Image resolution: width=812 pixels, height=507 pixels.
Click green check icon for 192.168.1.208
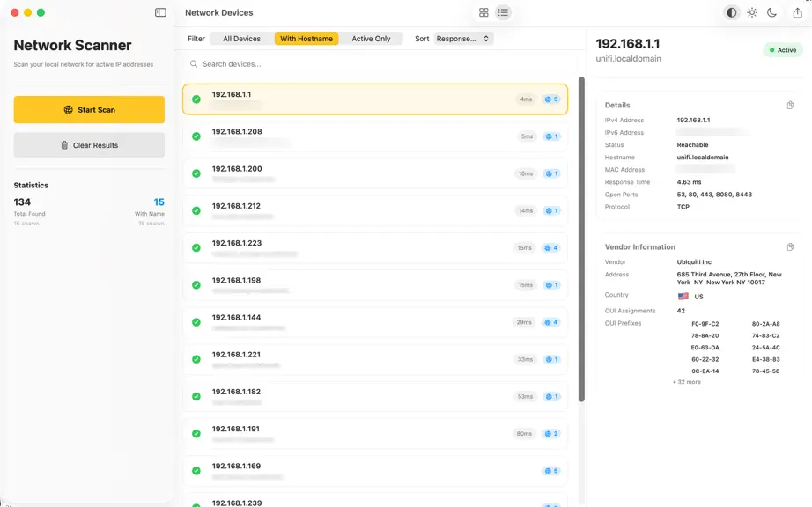[196, 136]
